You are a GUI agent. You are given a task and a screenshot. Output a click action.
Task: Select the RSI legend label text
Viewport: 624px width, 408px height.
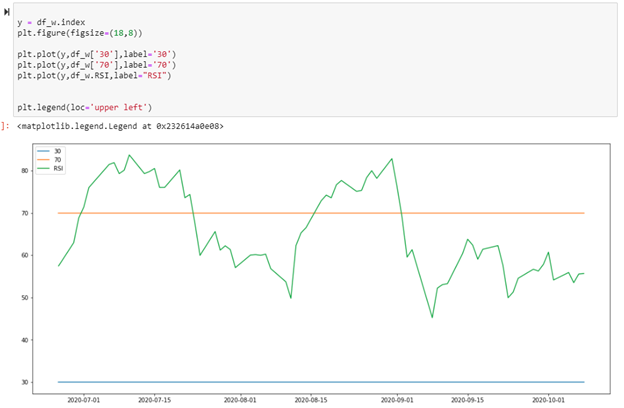point(59,169)
